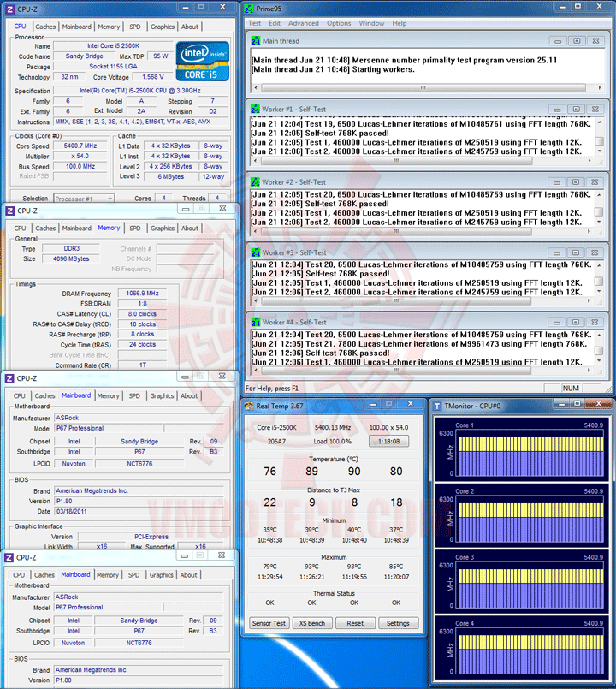Maximize the Main thread child window
616x689 pixels.
pyautogui.click(x=577, y=41)
